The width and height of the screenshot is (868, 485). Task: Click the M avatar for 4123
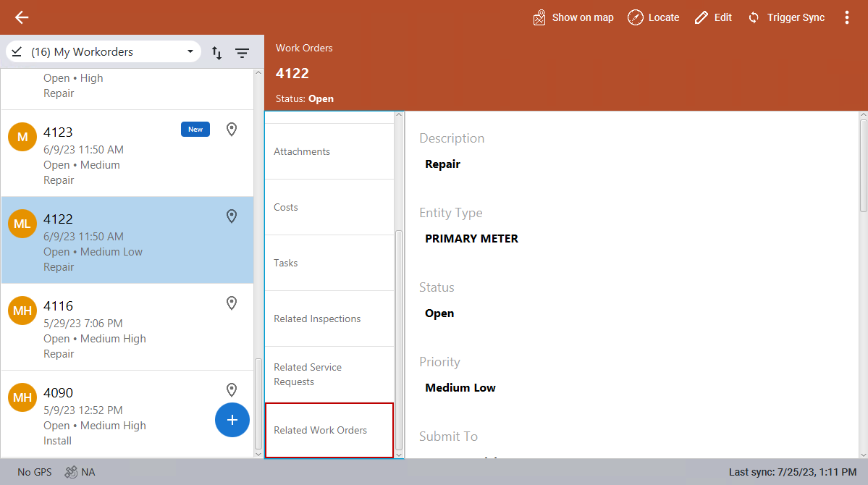pyautogui.click(x=22, y=137)
